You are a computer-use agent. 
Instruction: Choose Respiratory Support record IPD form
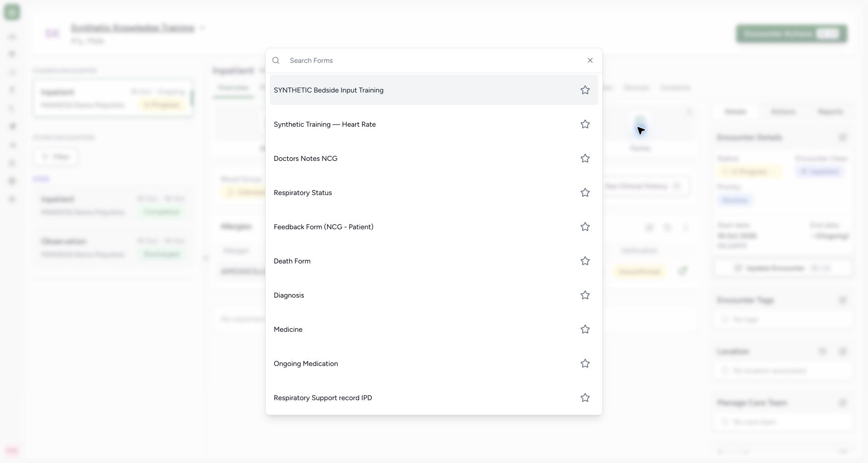[x=434, y=398]
